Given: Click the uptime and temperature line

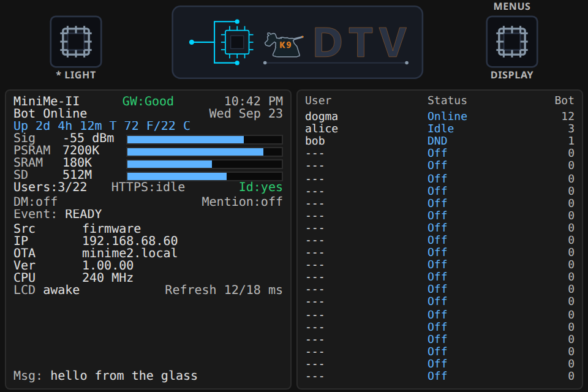Looking at the screenshot, I should pyautogui.click(x=102, y=126).
